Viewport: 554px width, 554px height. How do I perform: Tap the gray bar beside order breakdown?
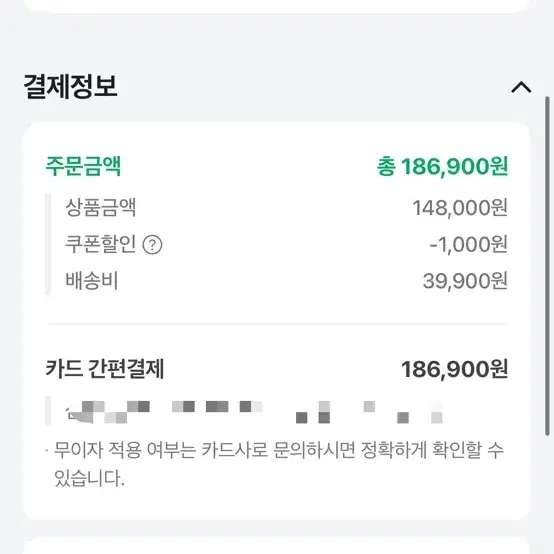[x=48, y=244]
